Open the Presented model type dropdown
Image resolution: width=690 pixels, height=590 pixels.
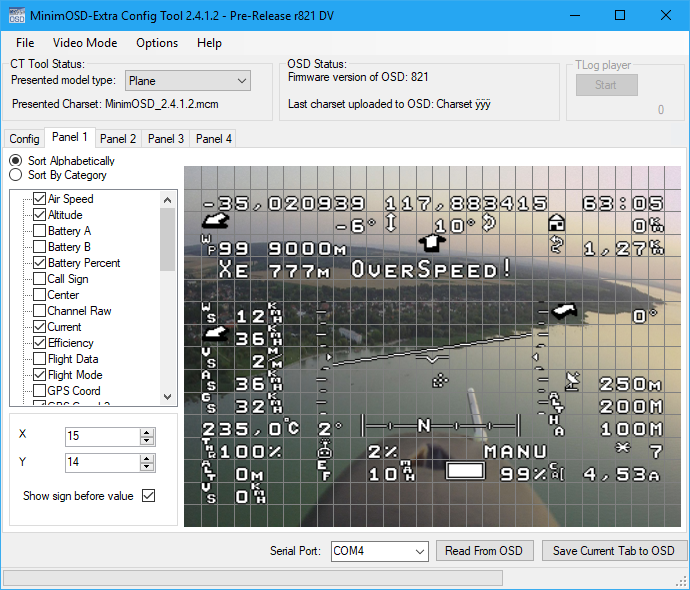pos(187,81)
